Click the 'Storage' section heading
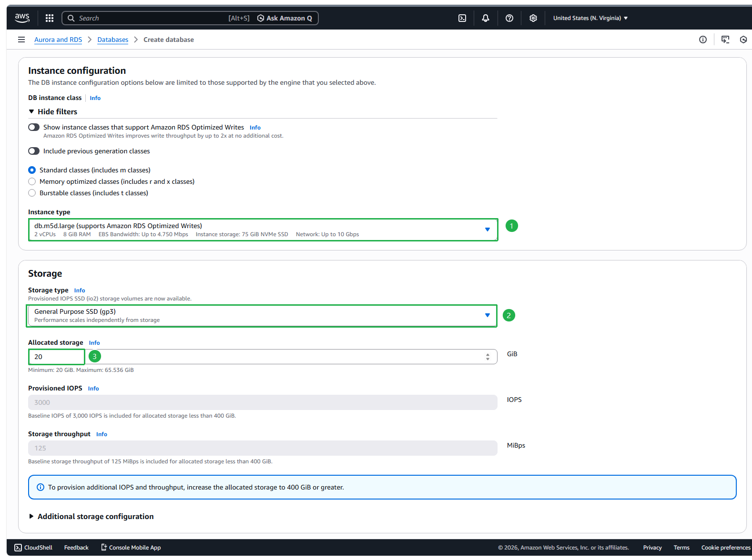 pos(45,273)
